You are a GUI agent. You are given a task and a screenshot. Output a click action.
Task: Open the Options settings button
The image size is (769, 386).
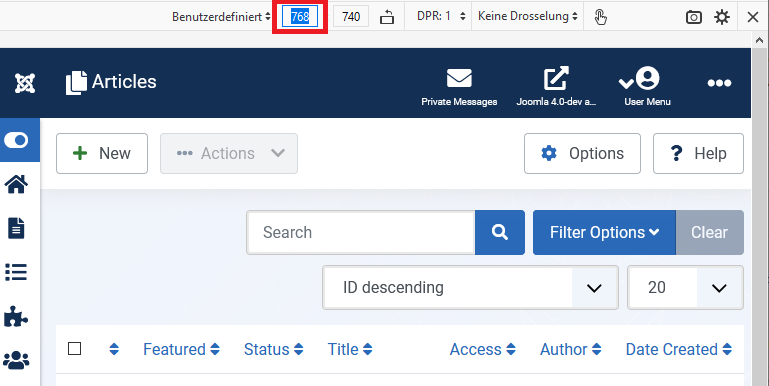point(582,154)
